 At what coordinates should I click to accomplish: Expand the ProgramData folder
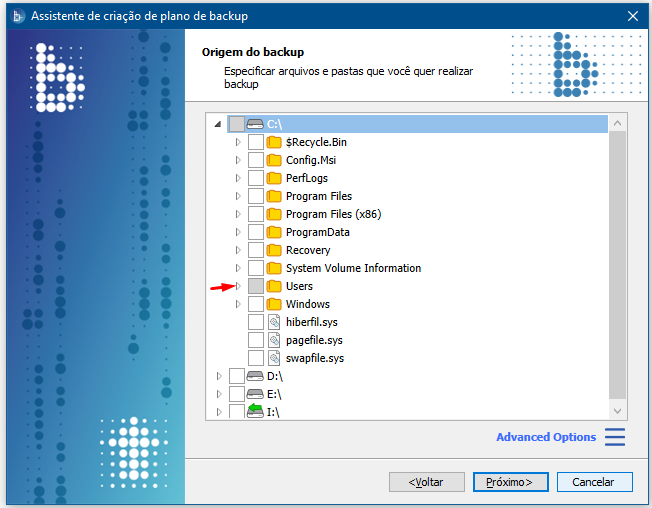[238, 232]
